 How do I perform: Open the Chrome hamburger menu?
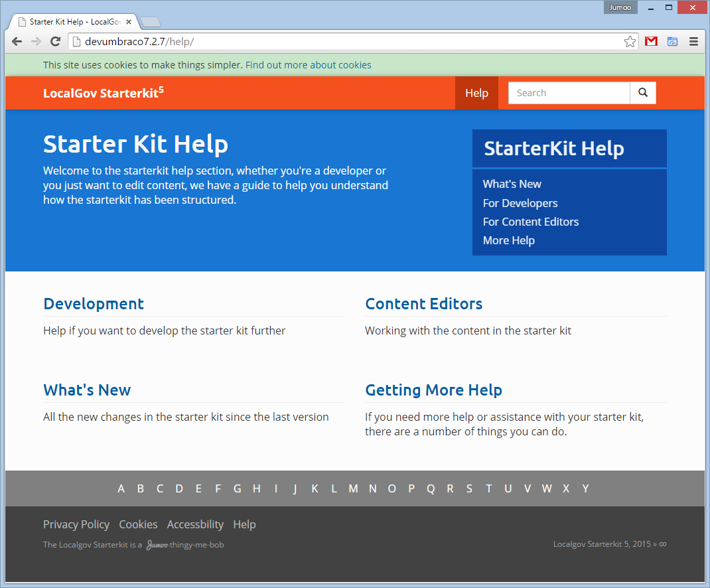click(693, 42)
